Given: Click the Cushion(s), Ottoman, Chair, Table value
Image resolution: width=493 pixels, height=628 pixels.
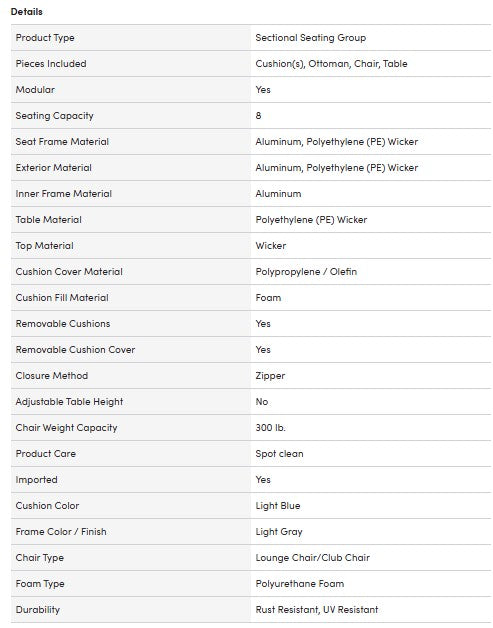Looking at the screenshot, I should coord(331,64).
